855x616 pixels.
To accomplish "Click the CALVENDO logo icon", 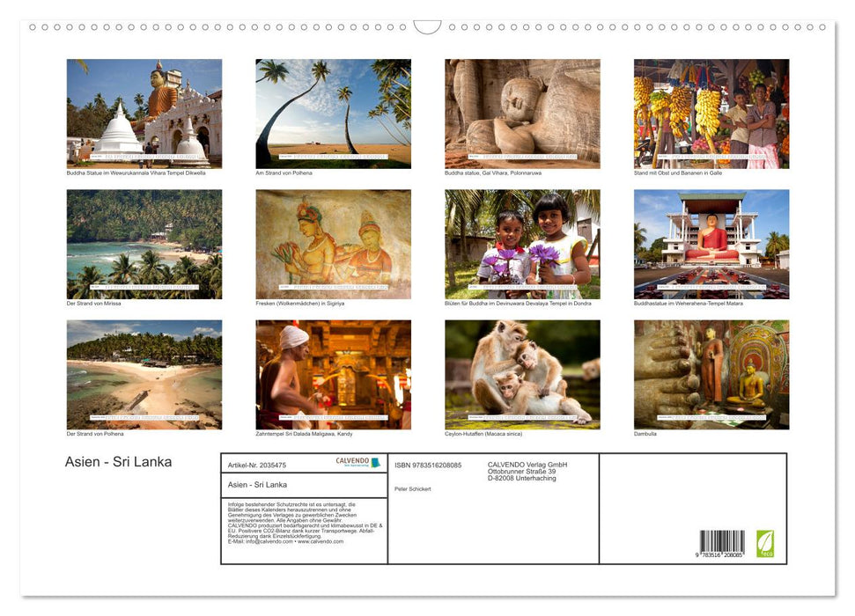I will (352, 460).
